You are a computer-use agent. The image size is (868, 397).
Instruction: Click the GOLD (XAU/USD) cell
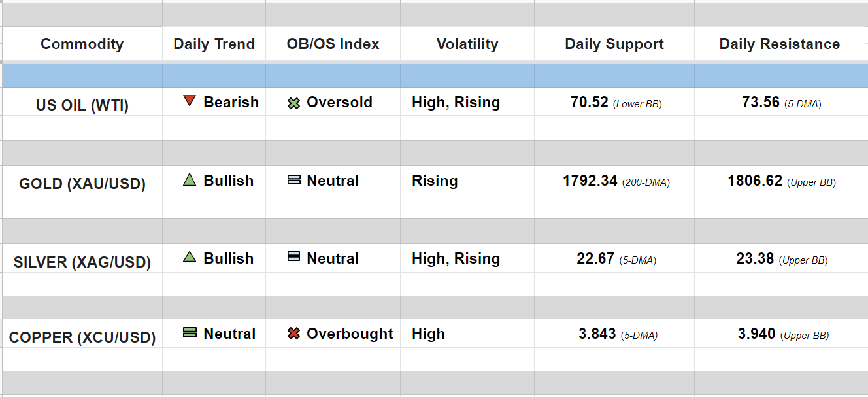[82, 184]
